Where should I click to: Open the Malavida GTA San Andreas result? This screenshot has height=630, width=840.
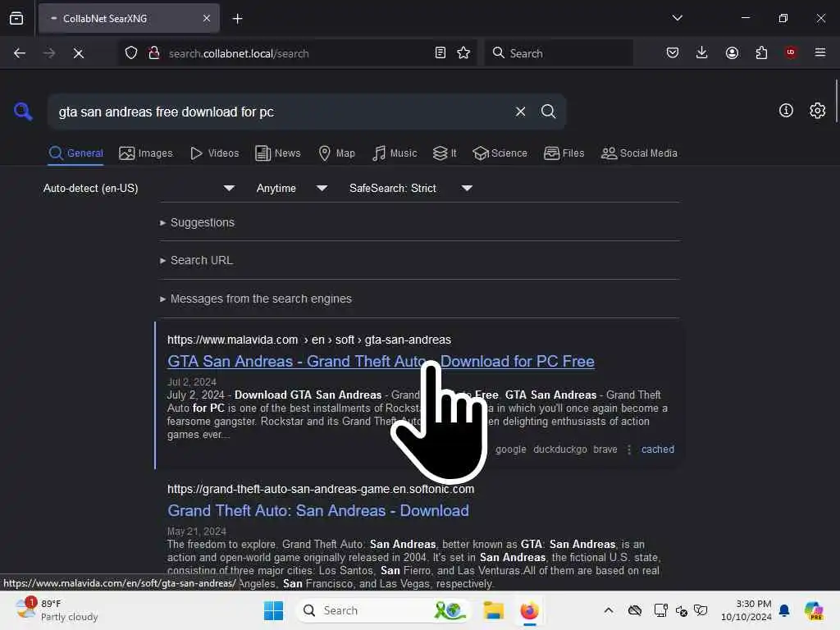(381, 361)
